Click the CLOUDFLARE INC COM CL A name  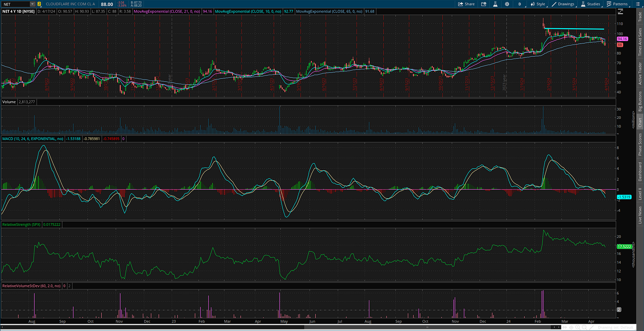[x=70, y=4]
